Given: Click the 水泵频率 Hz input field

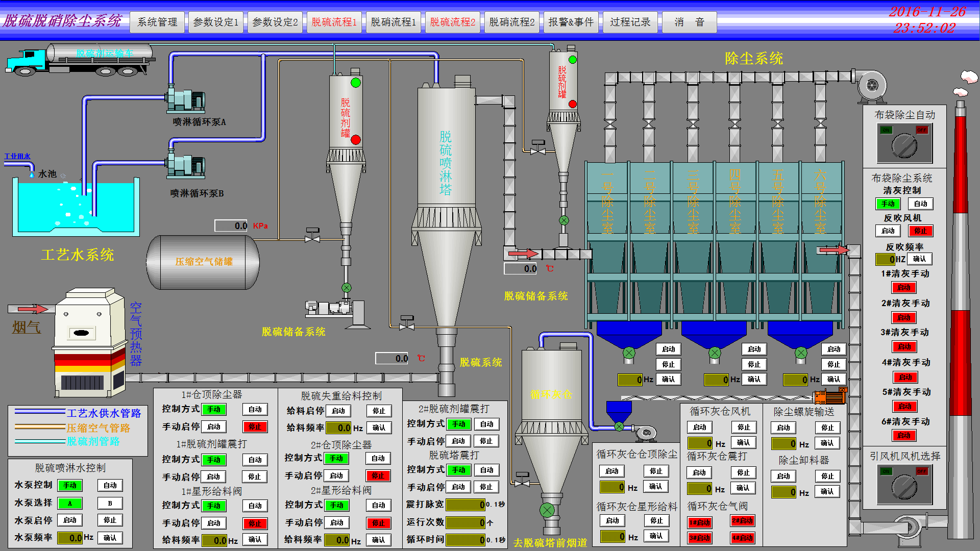Looking at the screenshot, I should 70,538.
